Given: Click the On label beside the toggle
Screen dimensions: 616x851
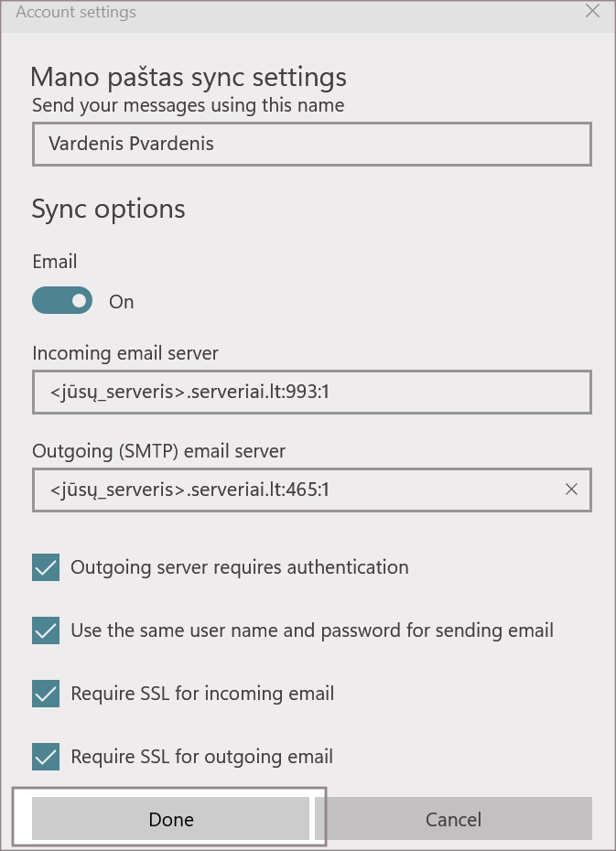Looking at the screenshot, I should (122, 302).
